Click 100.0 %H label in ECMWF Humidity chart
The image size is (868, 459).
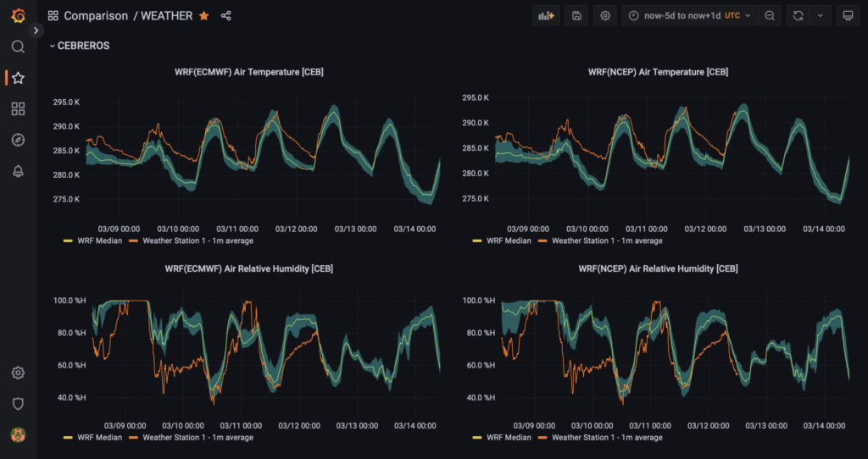coord(70,301)
